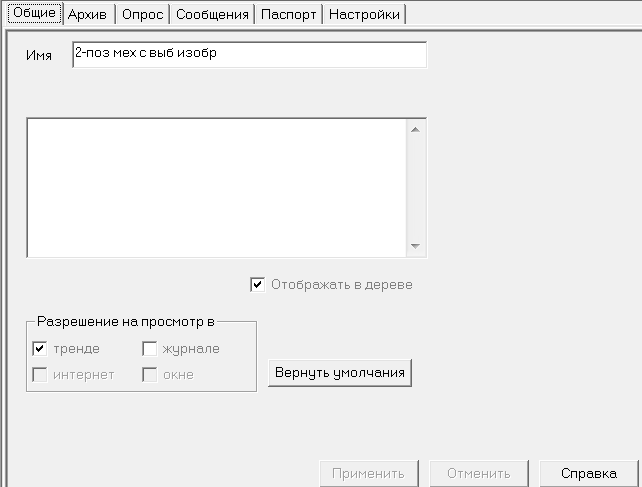Click the Отменить button
This screenshot has height=487, width=642.
tap(479, 473)
